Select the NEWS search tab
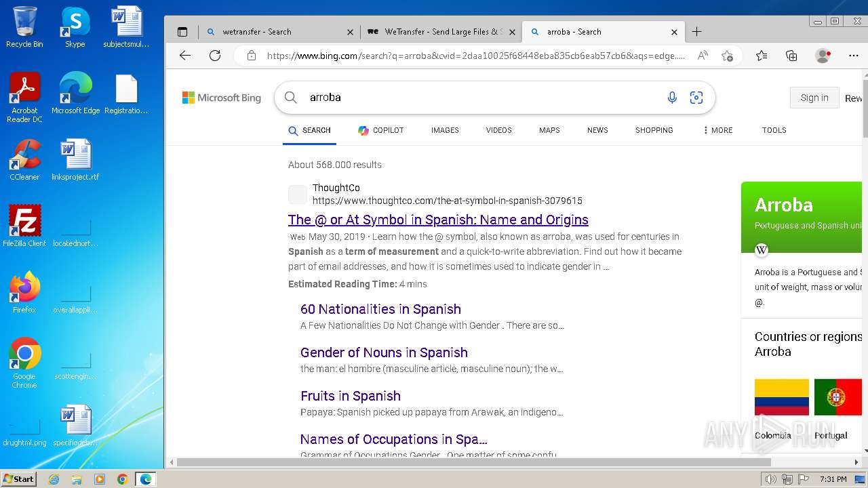 [597, 130]
